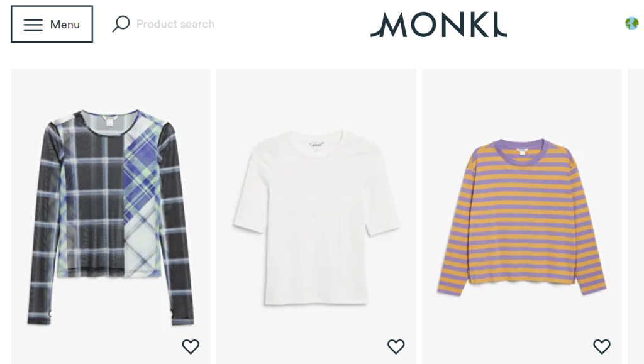Click the right striped sleeve of the sweater
The height and width of the screenshot is (364, 644).
(588, 226)
